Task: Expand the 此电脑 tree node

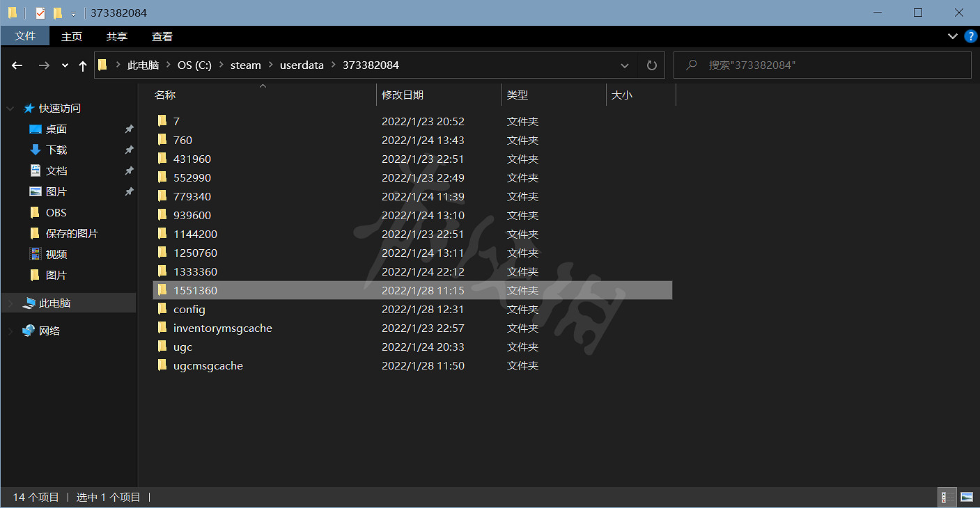Action: pyautogui.click(x=9, y=303)
